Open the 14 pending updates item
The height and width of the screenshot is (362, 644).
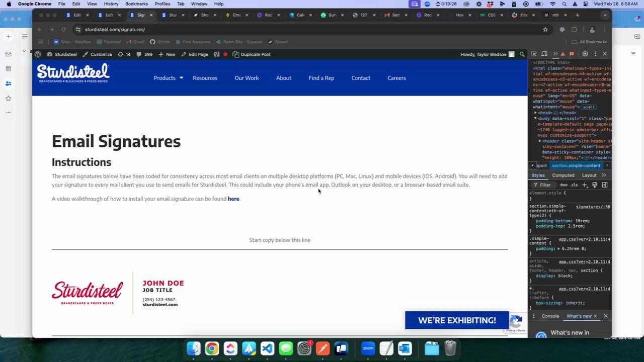pyautogui.click(x=124, y=54)
